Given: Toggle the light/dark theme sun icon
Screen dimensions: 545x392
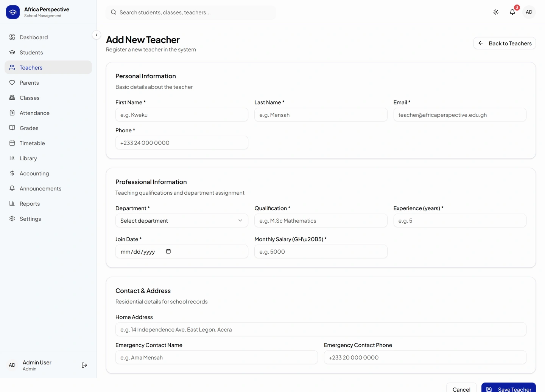Looking at the screenshot, I should (x=496, y=12).
